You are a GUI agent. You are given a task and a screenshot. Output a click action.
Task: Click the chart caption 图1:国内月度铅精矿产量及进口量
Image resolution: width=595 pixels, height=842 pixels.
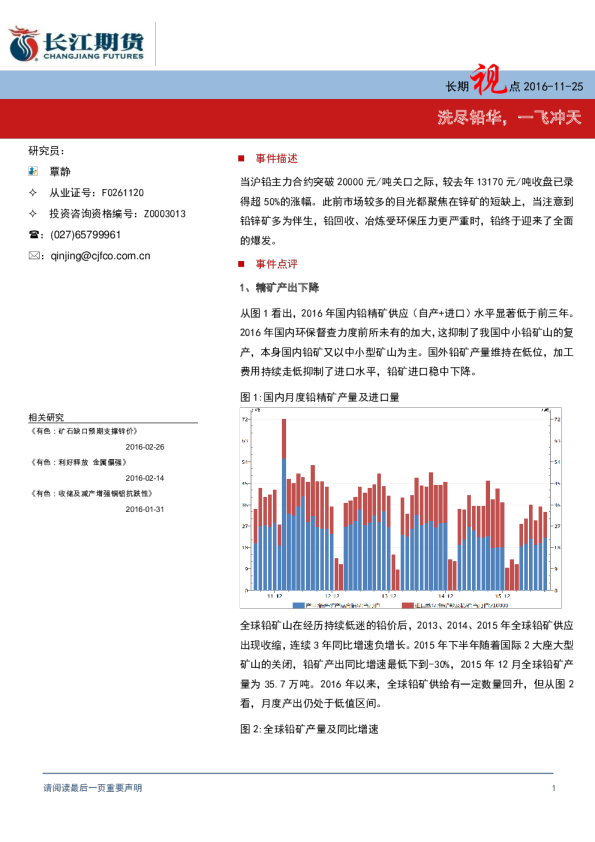pos(320,397)
